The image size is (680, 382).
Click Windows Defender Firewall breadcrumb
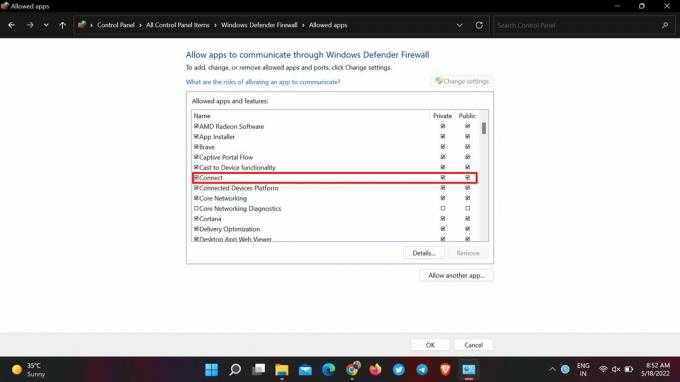tap(259, 25)
